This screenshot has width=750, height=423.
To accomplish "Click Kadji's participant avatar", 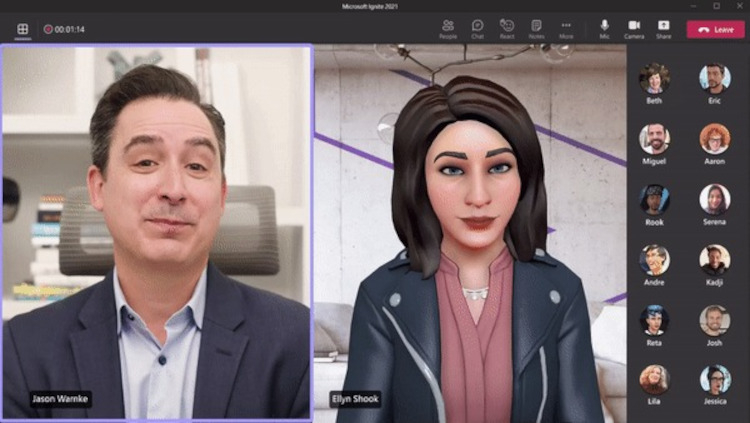I will pos(714,259).
